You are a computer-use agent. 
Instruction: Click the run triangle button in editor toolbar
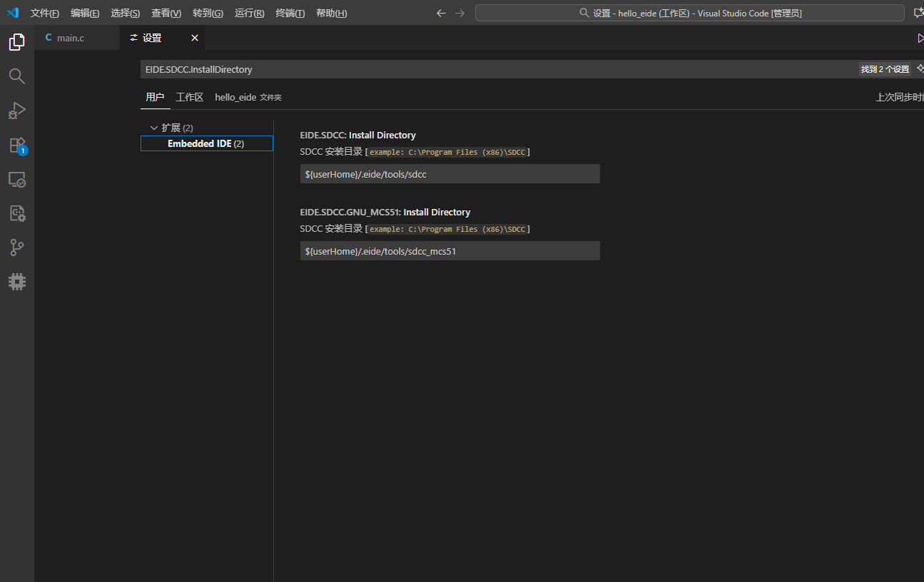click(920, 38)
